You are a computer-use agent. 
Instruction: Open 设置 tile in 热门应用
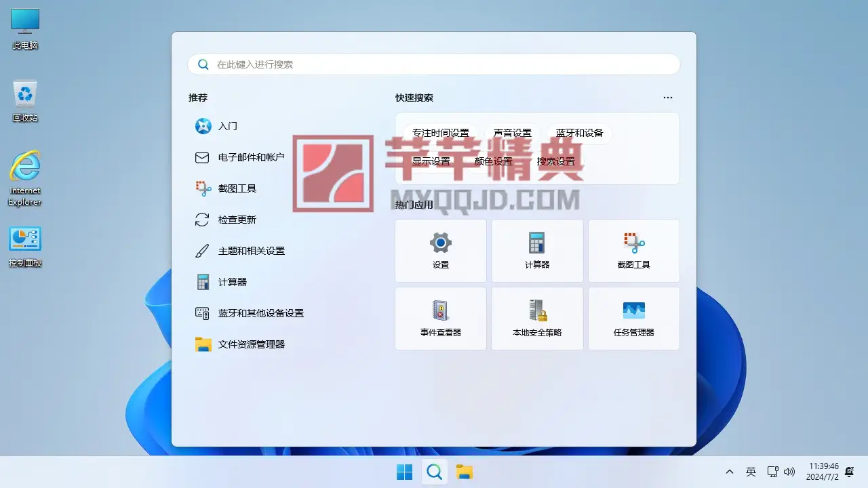[x=441, y=250]
